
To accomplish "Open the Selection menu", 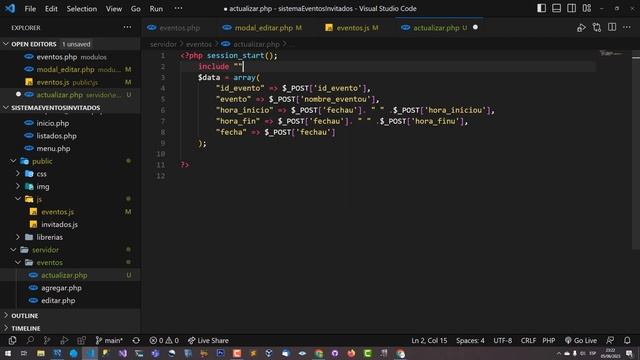I will point(82,9).
